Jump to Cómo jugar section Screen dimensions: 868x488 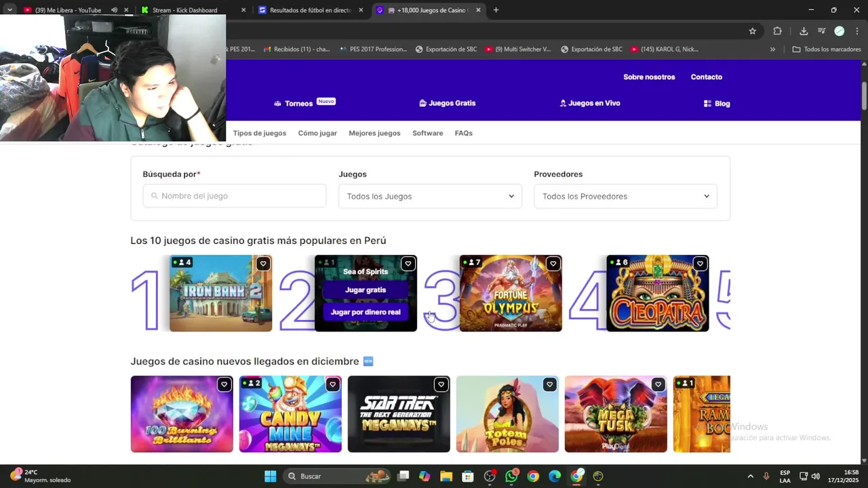coord(317,133)
